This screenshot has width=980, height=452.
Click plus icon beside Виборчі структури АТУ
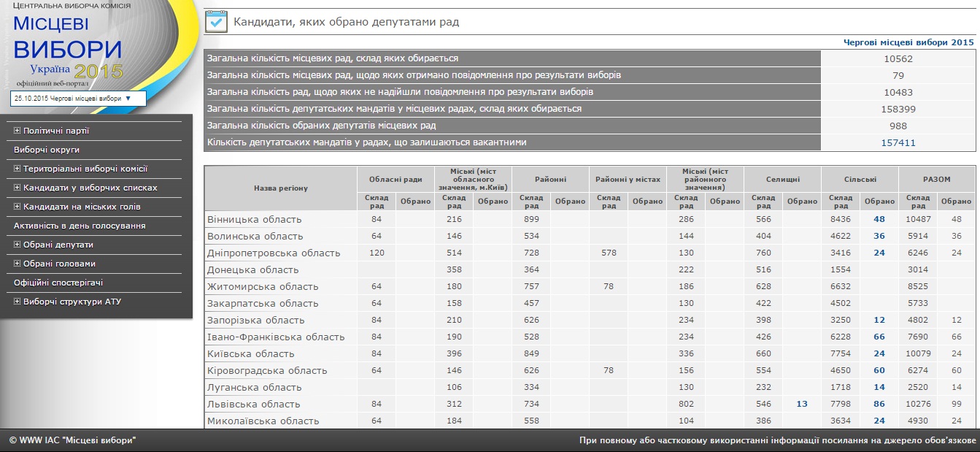click(18, 302)
